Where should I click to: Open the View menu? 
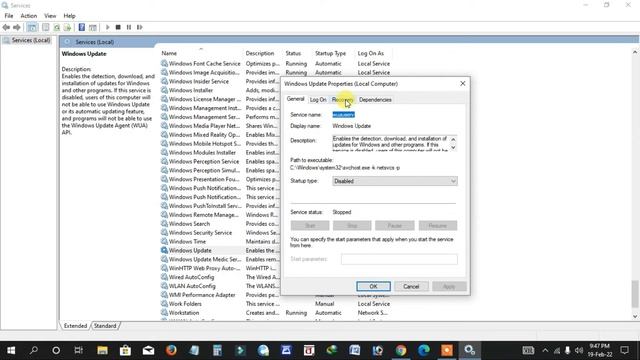coord(50,16)
